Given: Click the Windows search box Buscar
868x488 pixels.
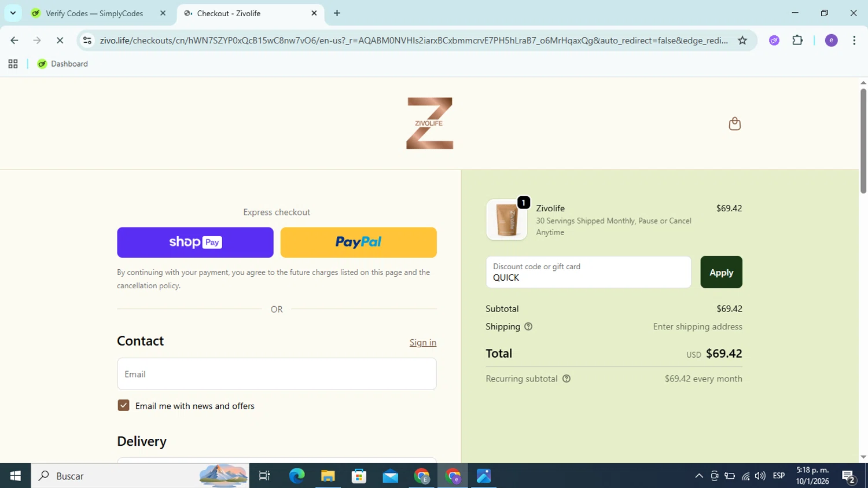Looking at the screenshot, I should [x=140, y=476].
